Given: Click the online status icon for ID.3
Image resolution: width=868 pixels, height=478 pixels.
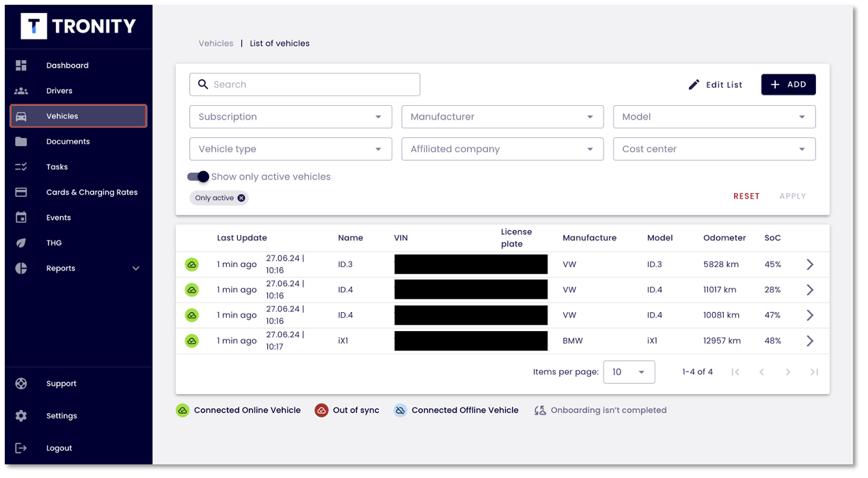Looking at the screenshot, I should [x=192, y=264].
